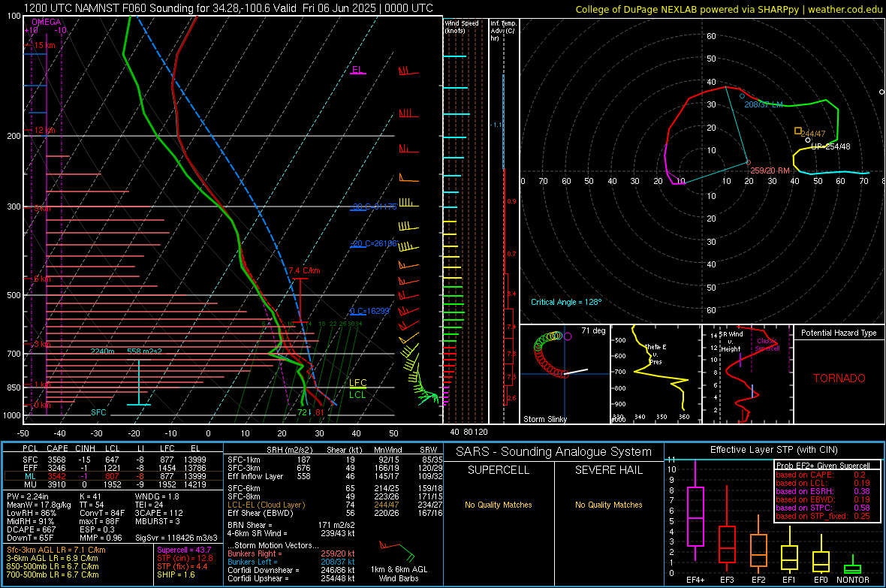The image size is (886, 588).
Task: Click the Critical Angle = 128° text
Action: pos(566,302)
